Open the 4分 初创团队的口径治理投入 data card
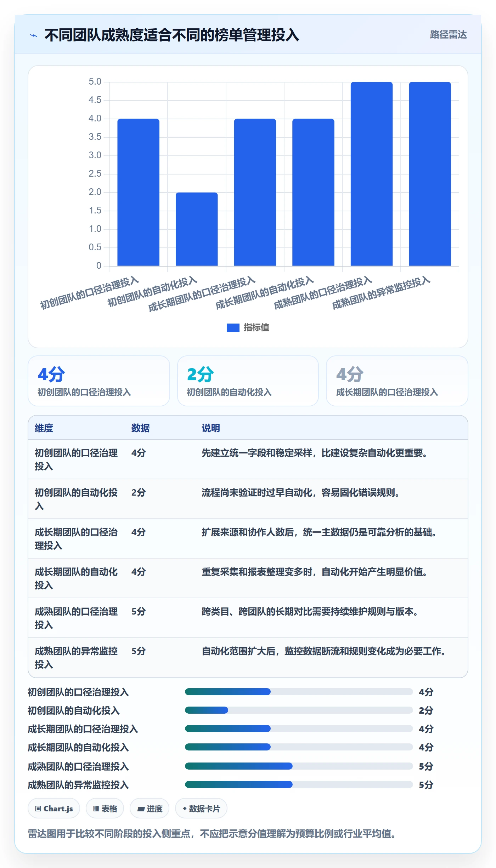 (x=99, y=381)
